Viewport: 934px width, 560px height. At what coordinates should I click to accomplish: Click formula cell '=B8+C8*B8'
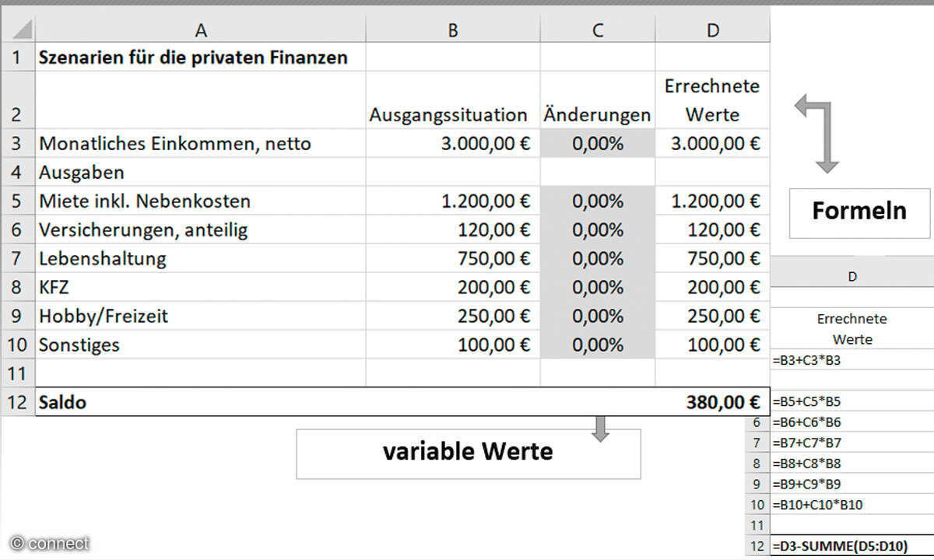tap(851, 463)
